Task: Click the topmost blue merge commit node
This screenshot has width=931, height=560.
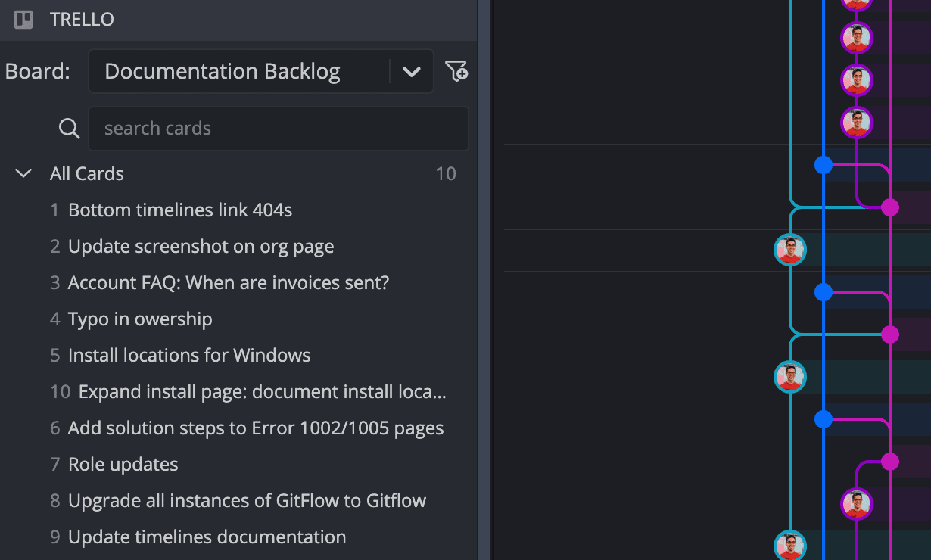Action: point(824,165)
